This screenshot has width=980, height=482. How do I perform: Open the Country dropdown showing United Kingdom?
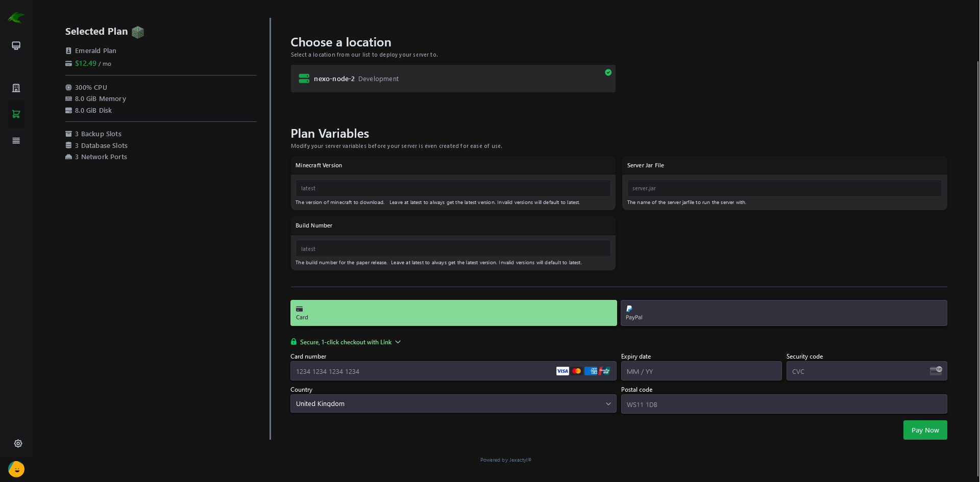click(x=453, y=403)
